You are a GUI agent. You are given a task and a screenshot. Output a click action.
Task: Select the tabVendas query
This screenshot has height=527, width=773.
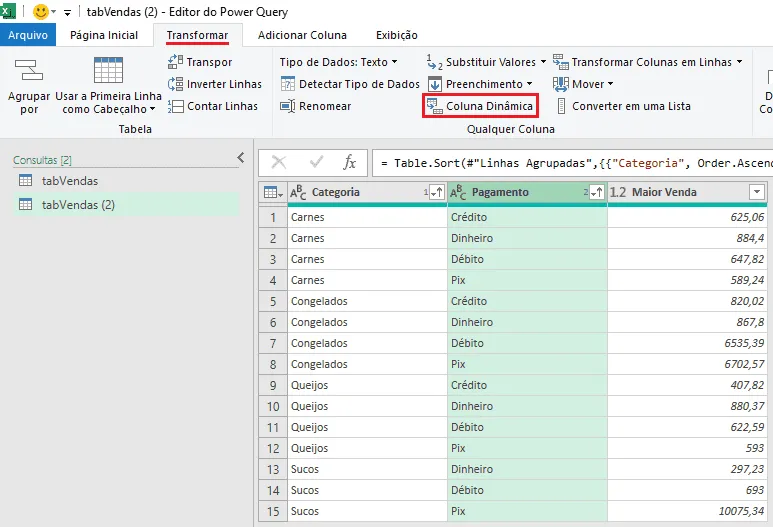70,181
